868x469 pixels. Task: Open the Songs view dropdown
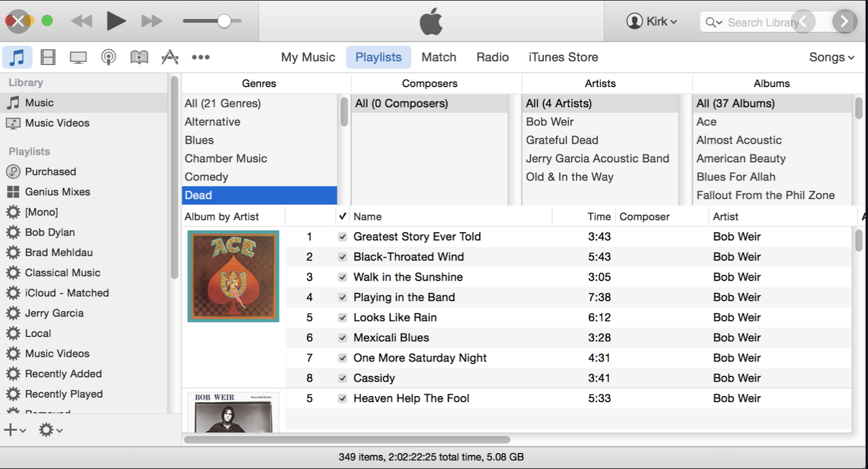tap(832, 57)
